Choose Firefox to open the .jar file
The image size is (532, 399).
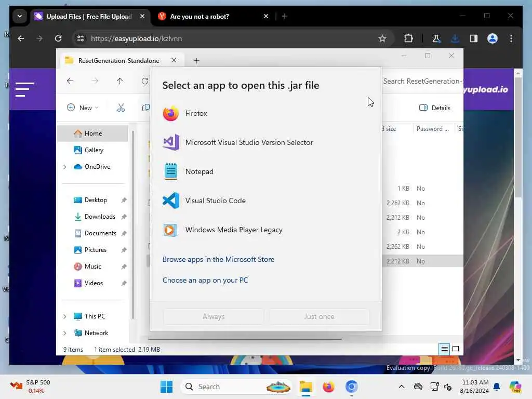(265, 113)
